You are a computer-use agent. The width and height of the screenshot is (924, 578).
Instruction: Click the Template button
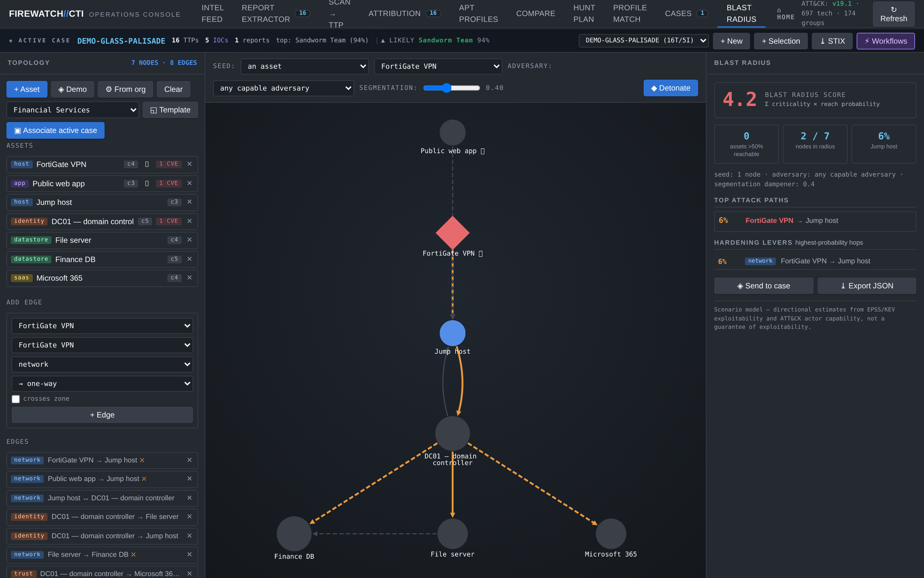(x=170, y=110)
